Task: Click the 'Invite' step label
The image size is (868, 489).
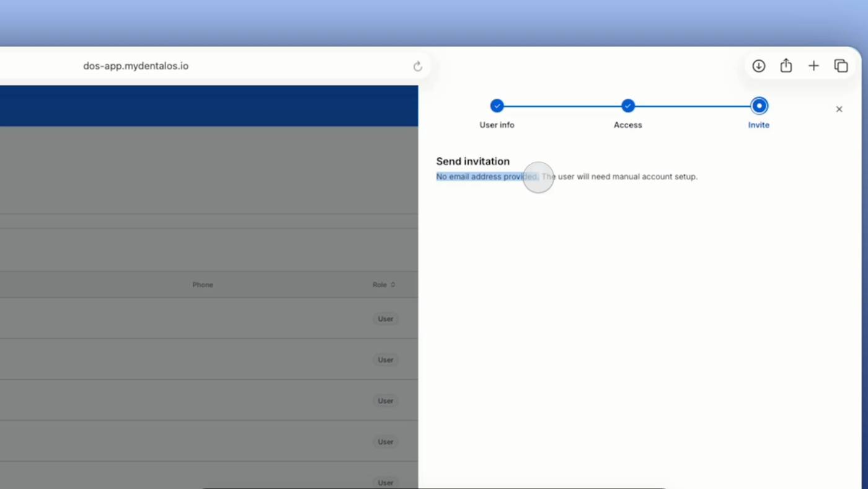Action: tap(759, 125)
